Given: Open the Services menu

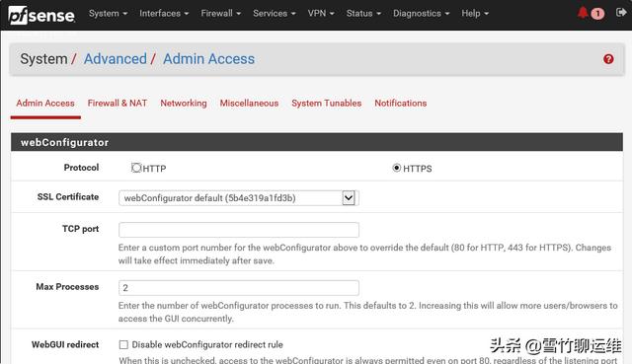Looking at the screenshot, I should click(275, 13).
